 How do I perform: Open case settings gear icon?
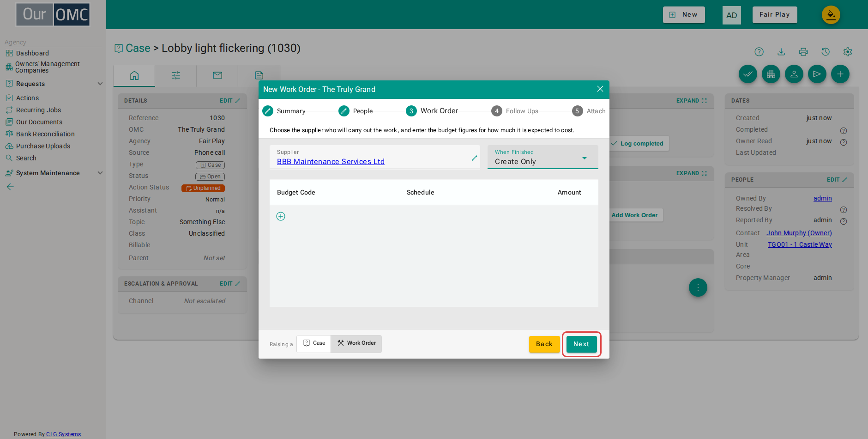point(848,52)
